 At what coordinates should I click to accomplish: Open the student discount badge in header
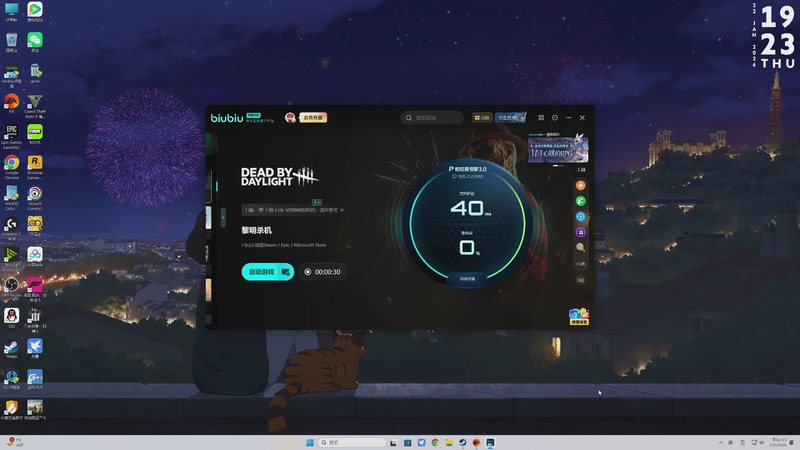(x=510, y=117)
